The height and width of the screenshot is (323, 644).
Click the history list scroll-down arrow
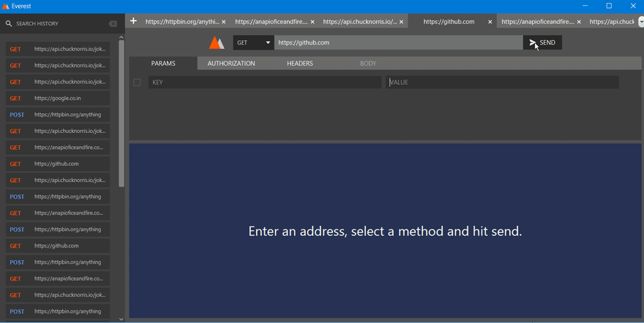coord(121,319)
